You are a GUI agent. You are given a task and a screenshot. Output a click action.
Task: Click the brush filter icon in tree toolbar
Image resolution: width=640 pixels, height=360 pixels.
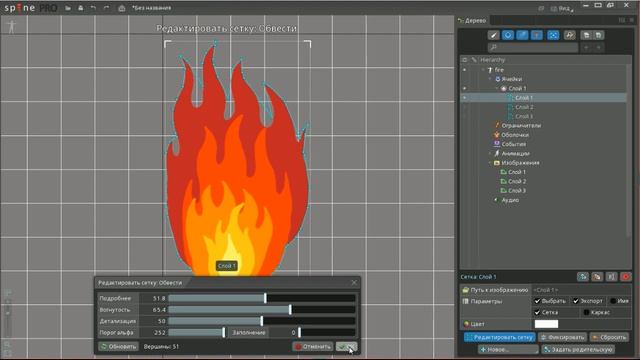(494, 35)
